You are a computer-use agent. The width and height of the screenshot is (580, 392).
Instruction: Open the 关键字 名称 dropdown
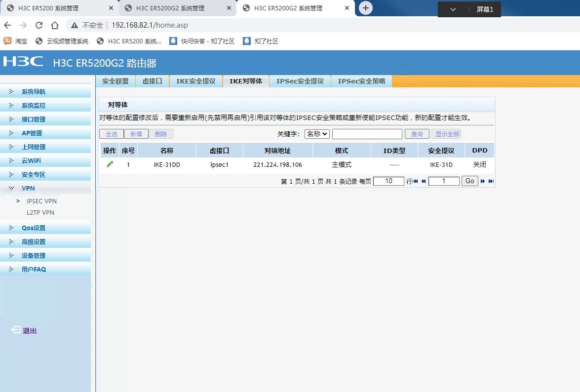[x=317, y=134]
